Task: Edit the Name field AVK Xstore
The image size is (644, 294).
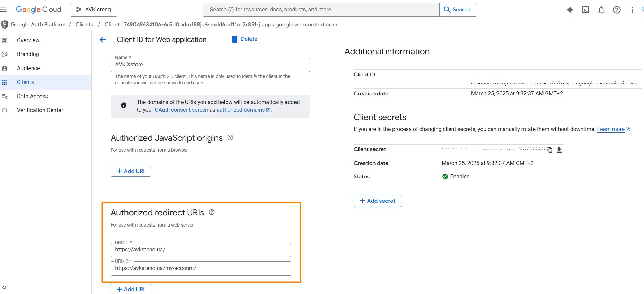Action: coord(210,65)
